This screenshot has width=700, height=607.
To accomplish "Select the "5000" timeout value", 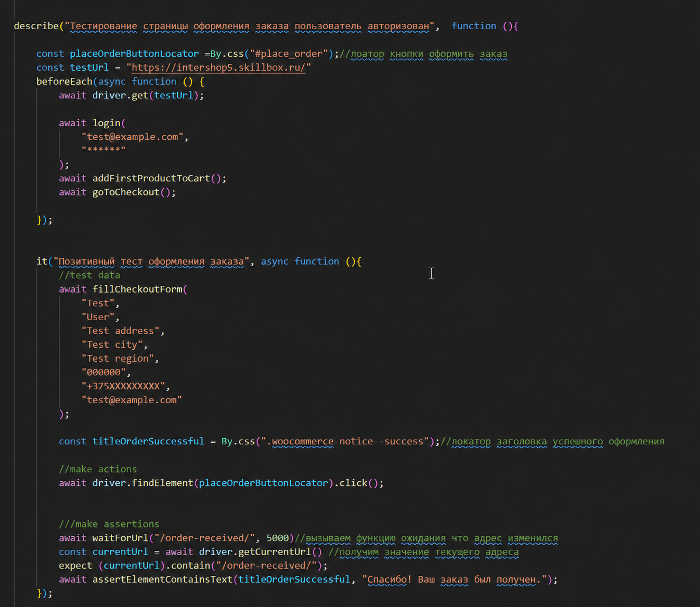I will [277, 538].
